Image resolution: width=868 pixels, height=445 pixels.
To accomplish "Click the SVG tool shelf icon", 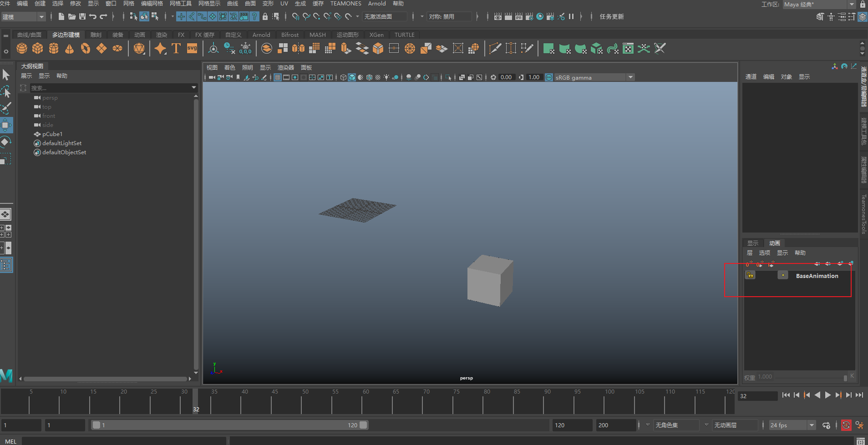I will point(192,48).
